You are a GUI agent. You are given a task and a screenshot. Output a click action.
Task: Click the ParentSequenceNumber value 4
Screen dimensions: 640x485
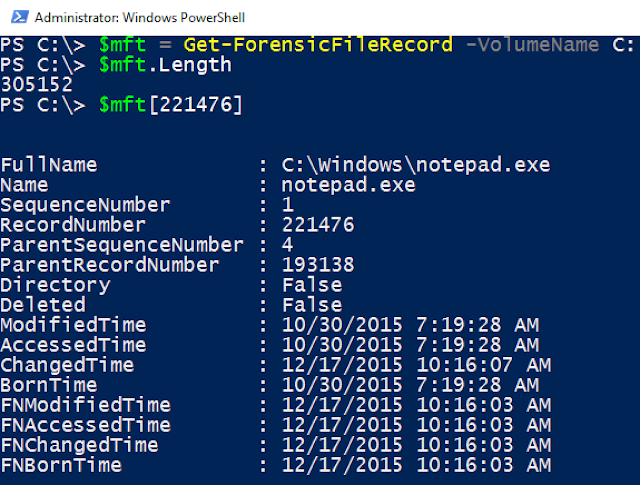click(x=288, y=245)
